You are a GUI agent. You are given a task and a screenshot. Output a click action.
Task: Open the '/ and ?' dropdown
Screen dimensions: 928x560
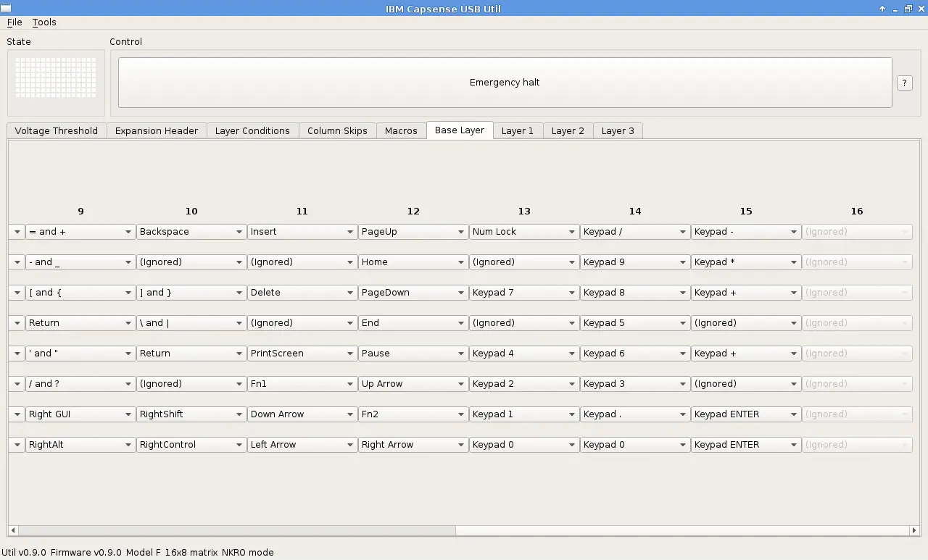click(80, 384)
